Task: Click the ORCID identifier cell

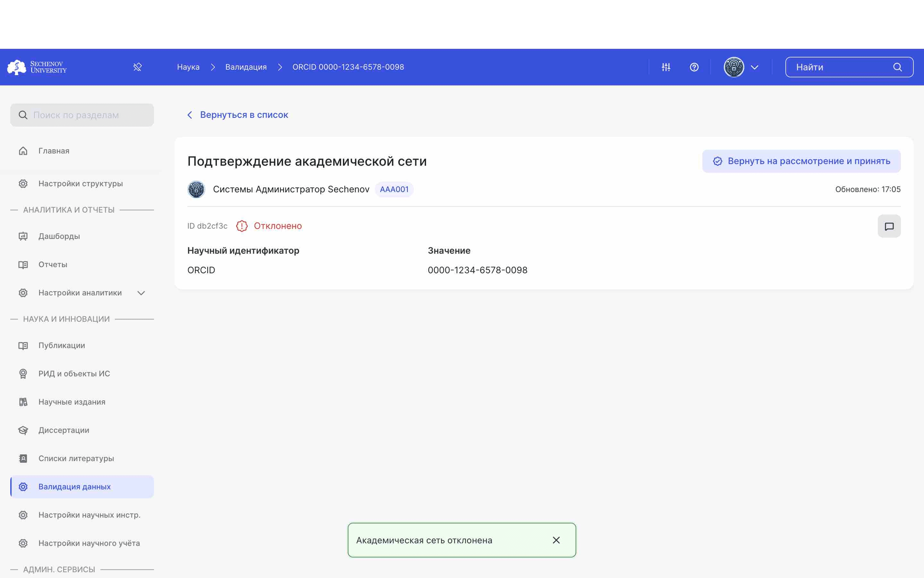Action: (x=201, y=270)
